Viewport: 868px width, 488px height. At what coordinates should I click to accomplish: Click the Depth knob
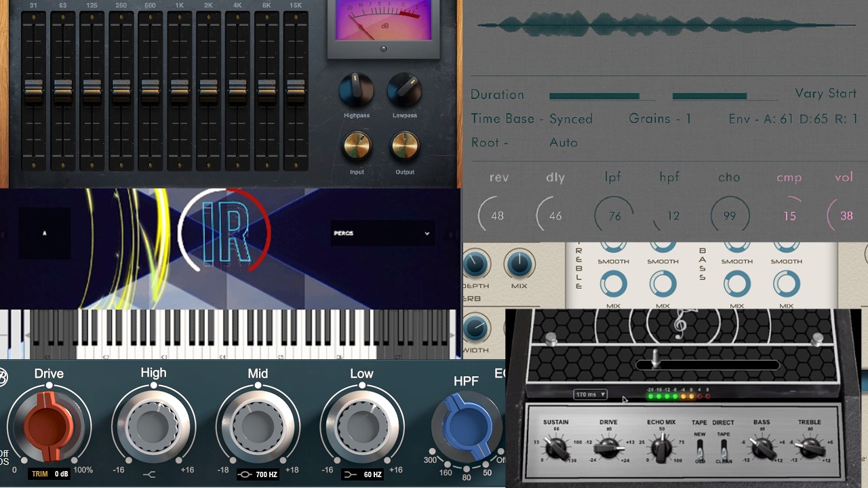pos(475,264)
